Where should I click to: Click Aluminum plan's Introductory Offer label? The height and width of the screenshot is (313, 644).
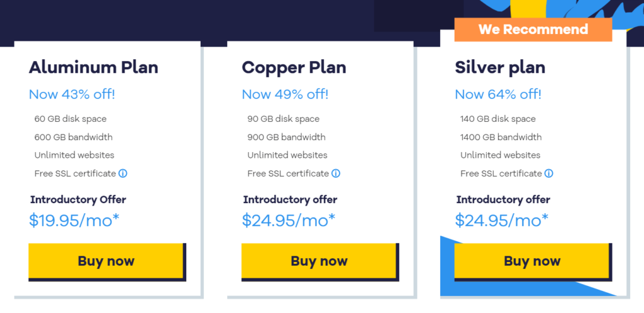(78, 200)
